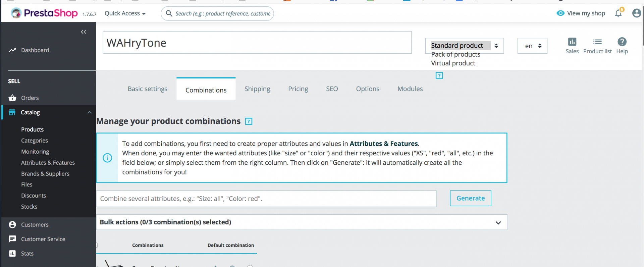Click the View my shop eye icon

pos(560,13)
